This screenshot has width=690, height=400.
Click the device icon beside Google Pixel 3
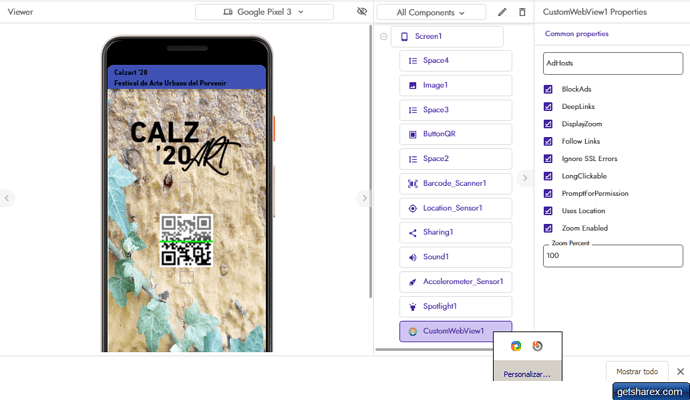tap(228, 12)
